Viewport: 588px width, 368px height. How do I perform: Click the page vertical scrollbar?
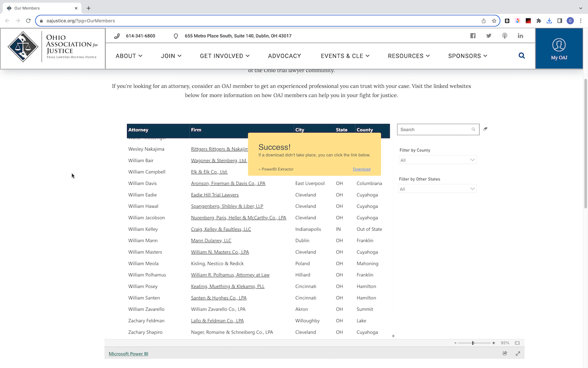click(585, 143)
